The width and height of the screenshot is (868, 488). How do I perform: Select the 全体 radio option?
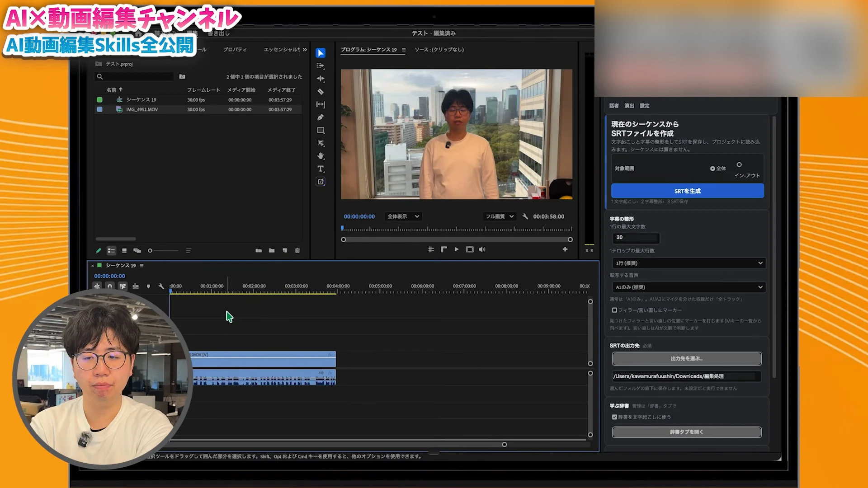(712, 169)
